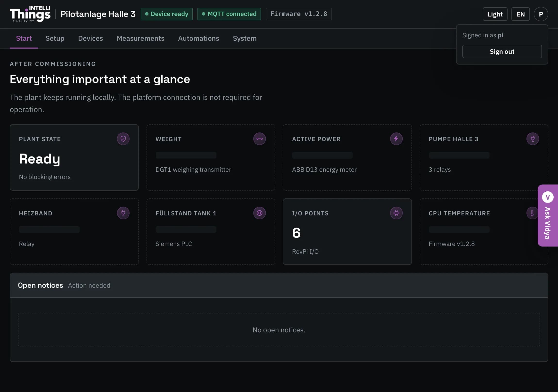558x392 pixels.
Task: Click the lightning bolt icon in Active Power
Action: [396, 139]
